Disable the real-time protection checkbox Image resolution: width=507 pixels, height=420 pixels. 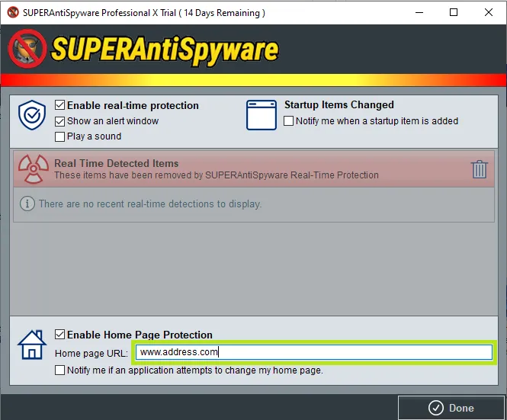point(60,106)
